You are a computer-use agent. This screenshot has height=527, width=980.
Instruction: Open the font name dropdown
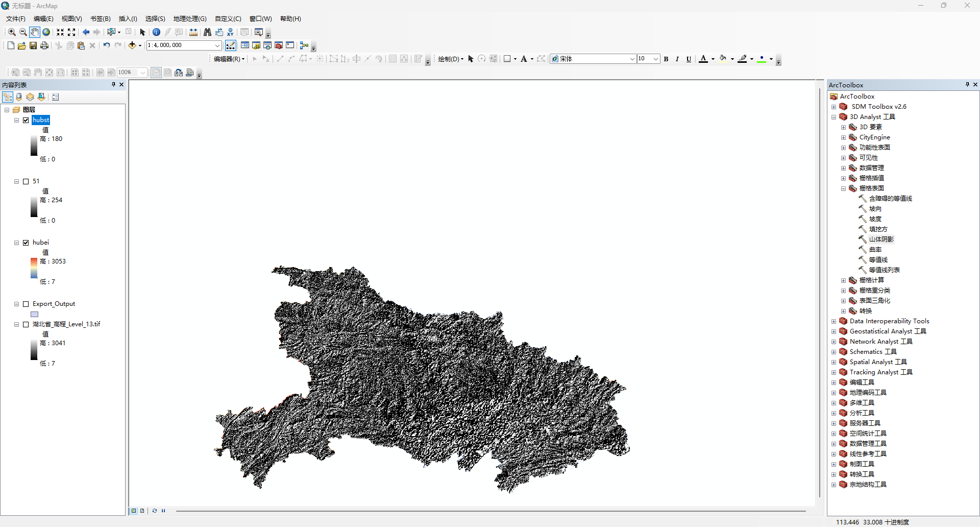click(x=632, y=59)
